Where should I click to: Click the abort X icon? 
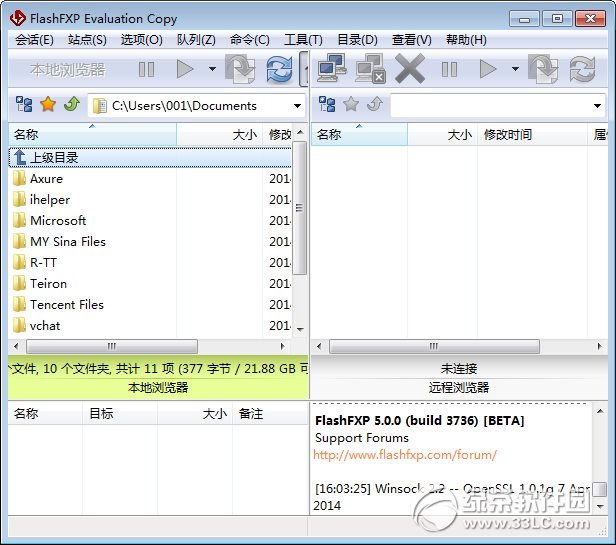coord(410,69)
